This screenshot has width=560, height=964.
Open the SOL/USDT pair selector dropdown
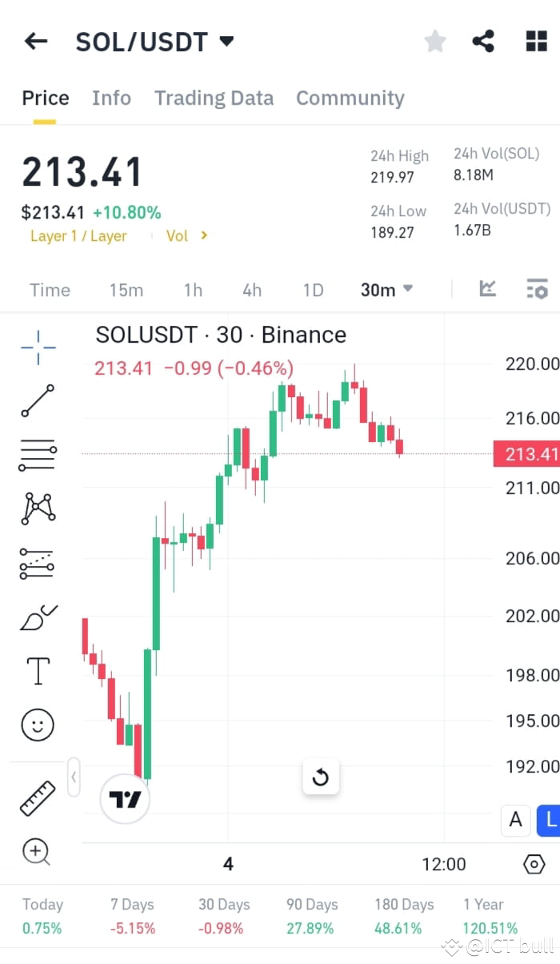pos(155,41)
